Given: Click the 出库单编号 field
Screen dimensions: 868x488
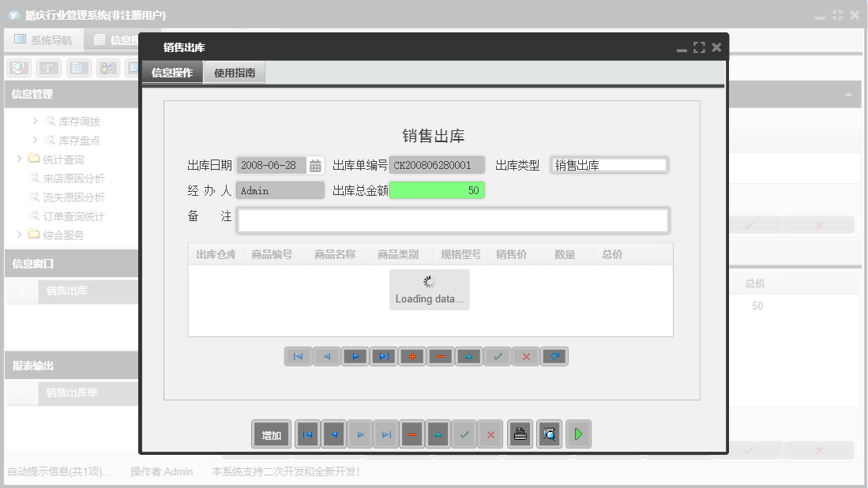Looking at the screenshot, I should point(437,166).
